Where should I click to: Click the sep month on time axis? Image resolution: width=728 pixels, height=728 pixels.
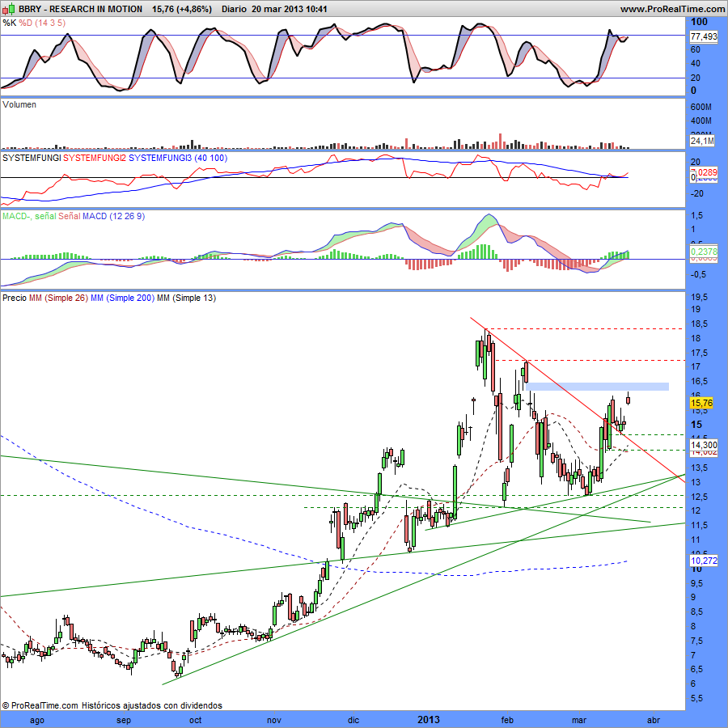coord(124,720)
